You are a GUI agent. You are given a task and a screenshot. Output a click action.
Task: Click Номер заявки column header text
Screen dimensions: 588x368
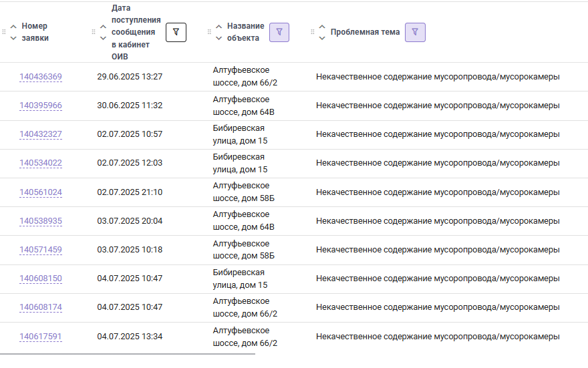tap(35, 32)
